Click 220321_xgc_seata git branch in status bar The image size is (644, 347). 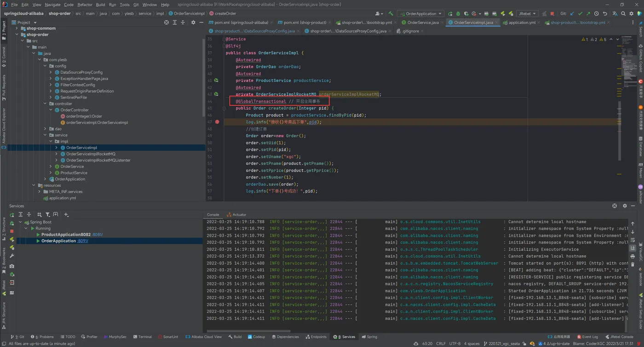(501, 343)
